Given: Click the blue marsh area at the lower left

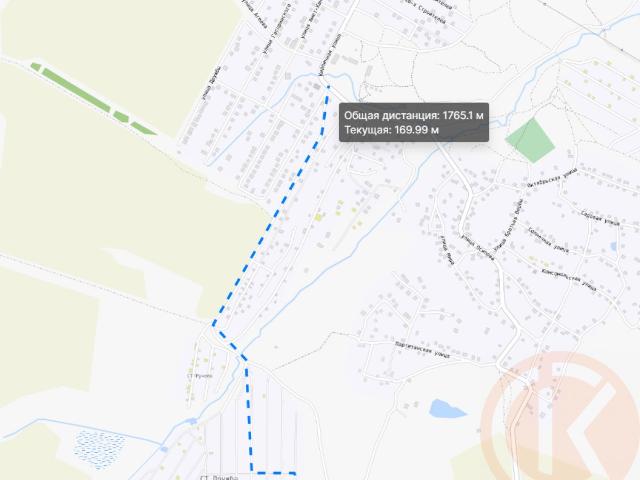Looking at the screenshot, I should coord(100,449).
